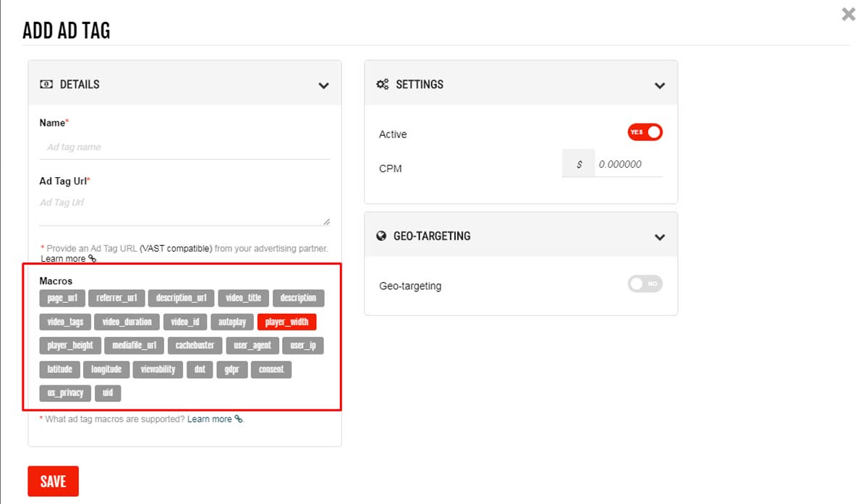Focus the Ad tag name field

click(184, 148)
